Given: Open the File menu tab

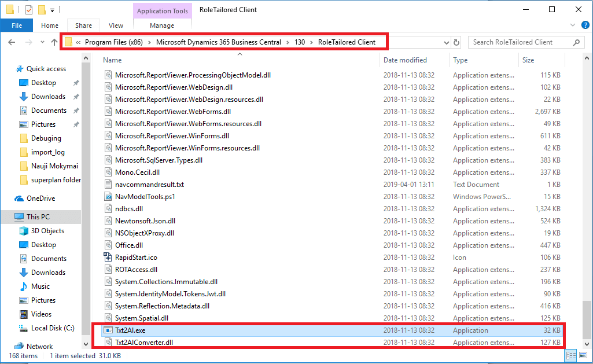Looking at the screenshot, I should pos(17,25).
